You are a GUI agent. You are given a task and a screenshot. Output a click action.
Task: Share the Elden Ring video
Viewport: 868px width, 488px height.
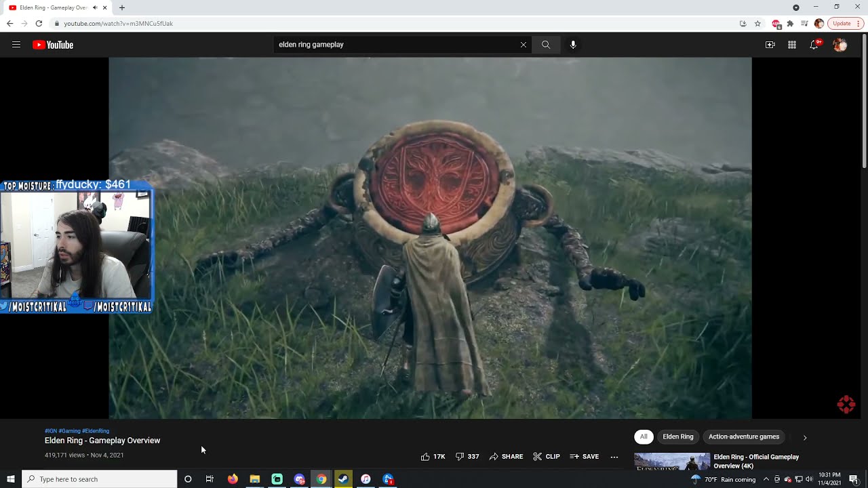point(506,457)
